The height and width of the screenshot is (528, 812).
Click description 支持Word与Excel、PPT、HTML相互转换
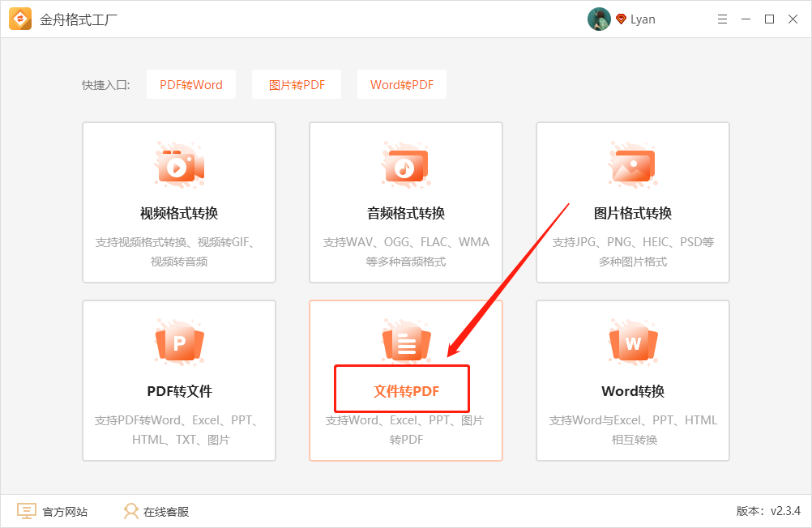click(x=633, y=430)
